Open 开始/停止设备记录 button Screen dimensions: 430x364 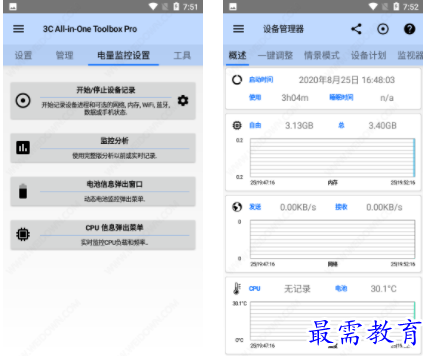pos(103,101)
